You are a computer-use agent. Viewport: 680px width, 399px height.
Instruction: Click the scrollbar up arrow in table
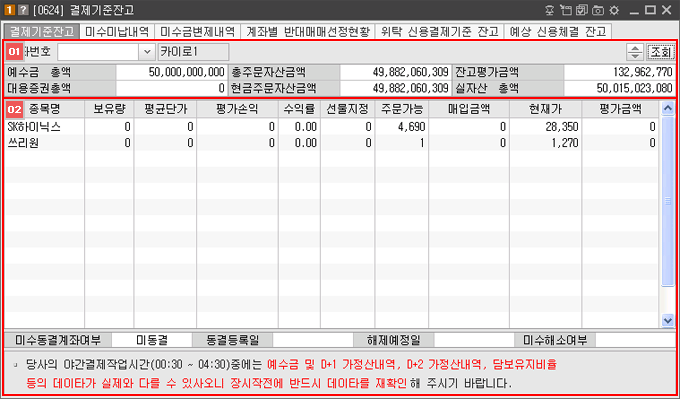pyautogui.click(x=667, y=108)
